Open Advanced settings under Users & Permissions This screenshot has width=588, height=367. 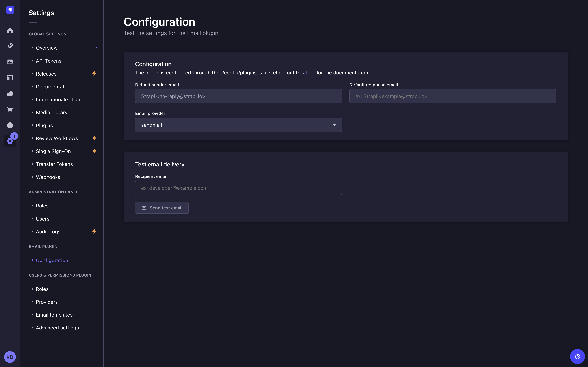click(x=57, y=327)
